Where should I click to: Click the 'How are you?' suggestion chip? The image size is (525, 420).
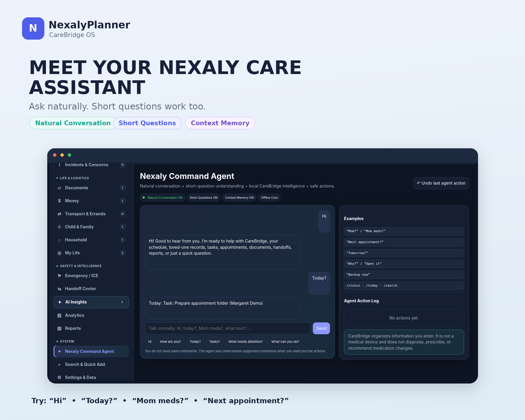click(x=170, y=342)
